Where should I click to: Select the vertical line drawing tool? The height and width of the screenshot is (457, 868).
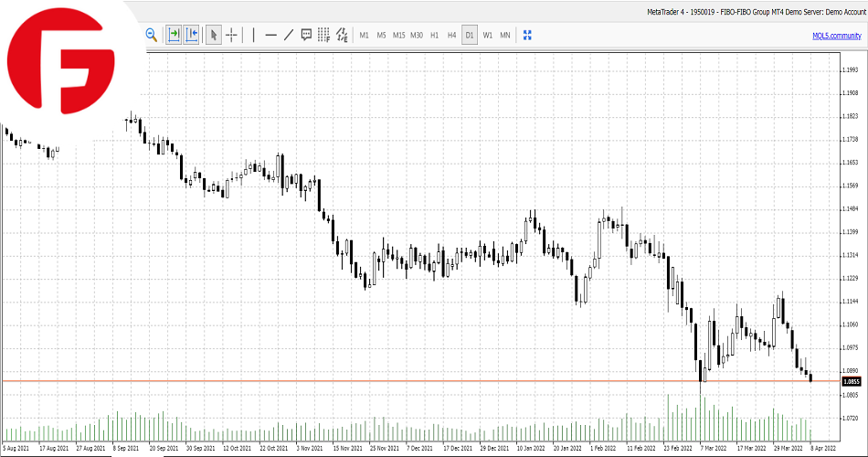coord(253,35)
